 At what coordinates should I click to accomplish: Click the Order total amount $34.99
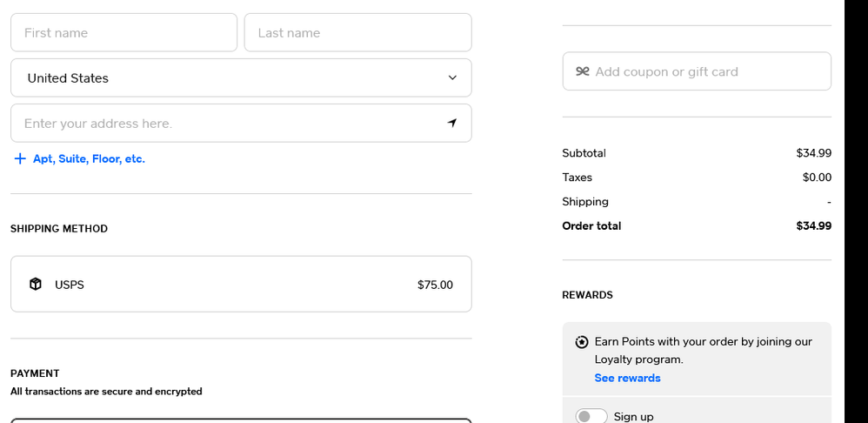(x=813, y=225)
